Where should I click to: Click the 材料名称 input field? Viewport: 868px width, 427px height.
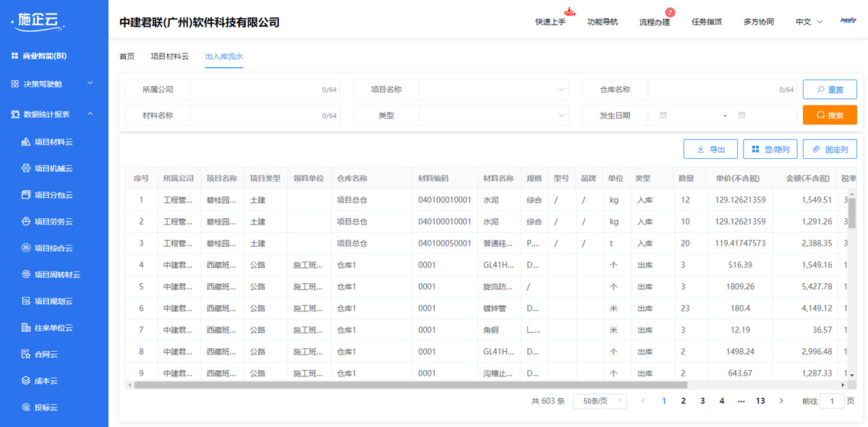coord(265,116)
